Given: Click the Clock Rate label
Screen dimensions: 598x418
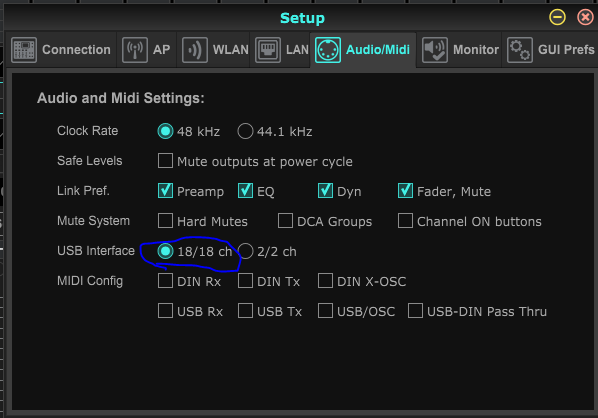Looking at the screenshot, I should click(88, 131).
